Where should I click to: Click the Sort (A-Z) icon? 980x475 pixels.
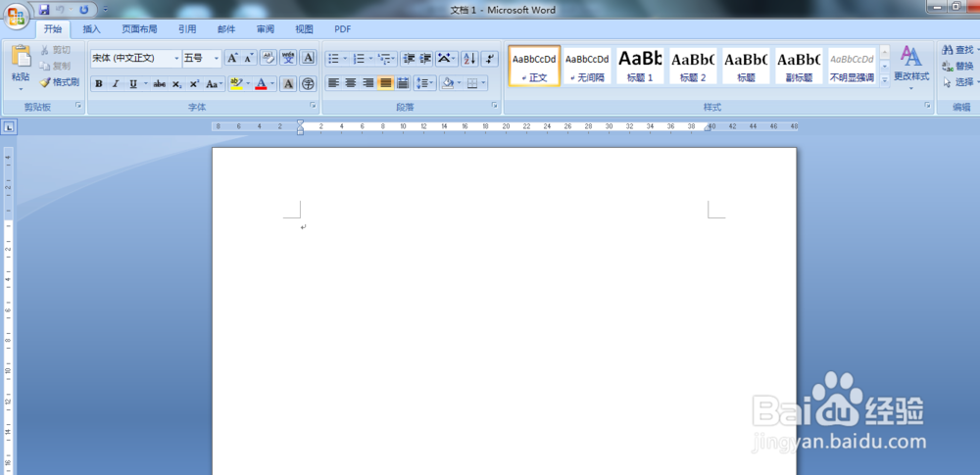point(469,59)
